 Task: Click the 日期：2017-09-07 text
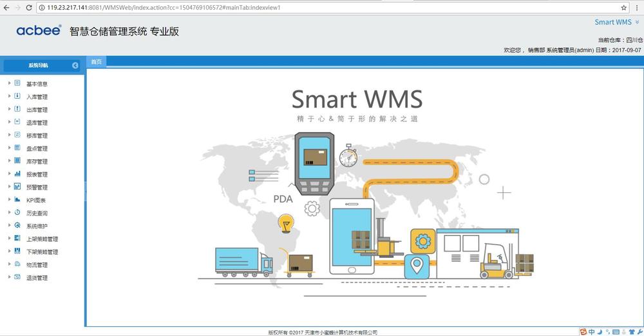pyautogui.click(x=618, y=50)
